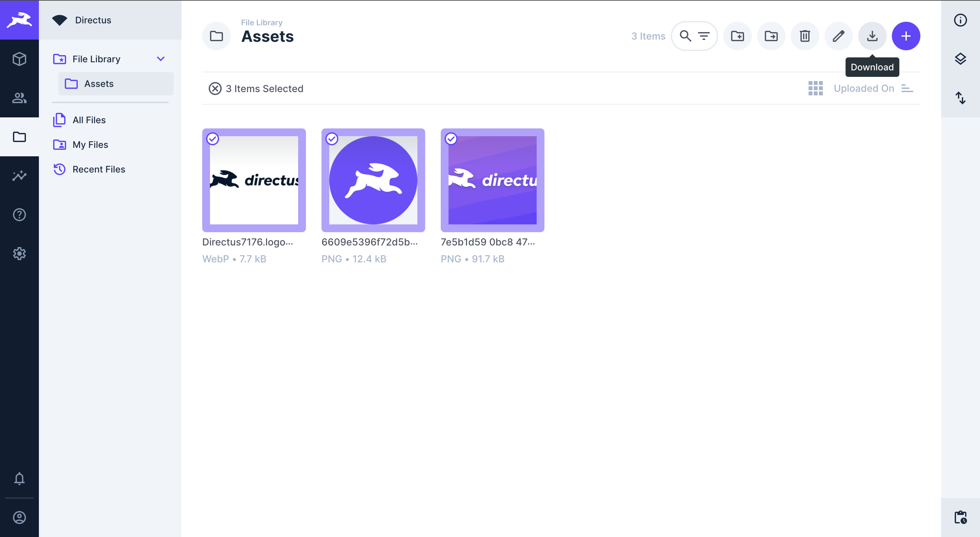Uncheck the 6609e5396 PNG file selection
Screen dimensions: 980x537
click(332, 139)
